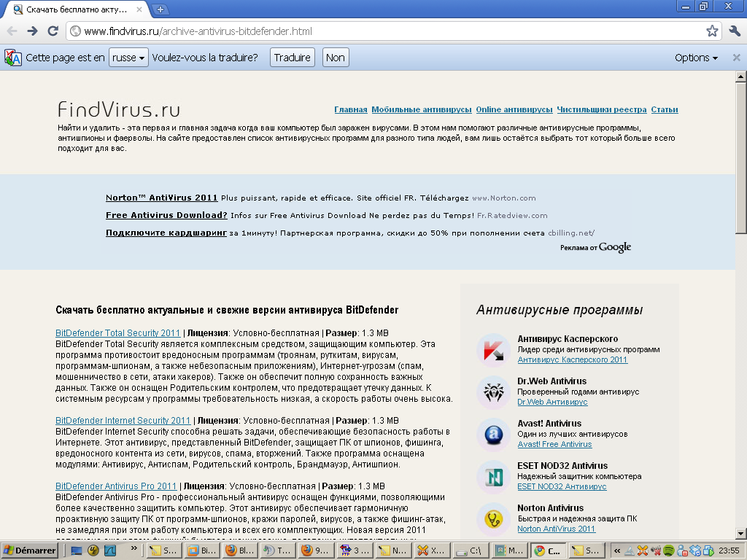
Task: Open the BitDefender Total Security 2011 link
Action: 117,332
